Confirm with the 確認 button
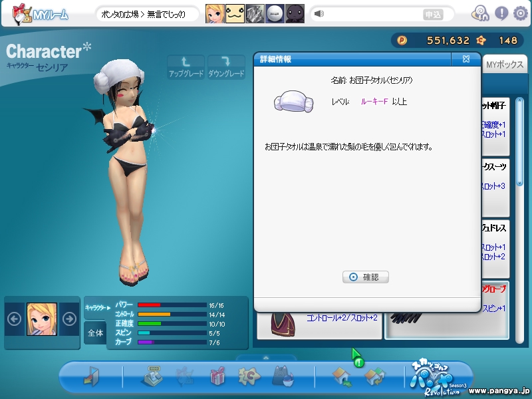This screenshot has width=532, height=399. (365, 277)
